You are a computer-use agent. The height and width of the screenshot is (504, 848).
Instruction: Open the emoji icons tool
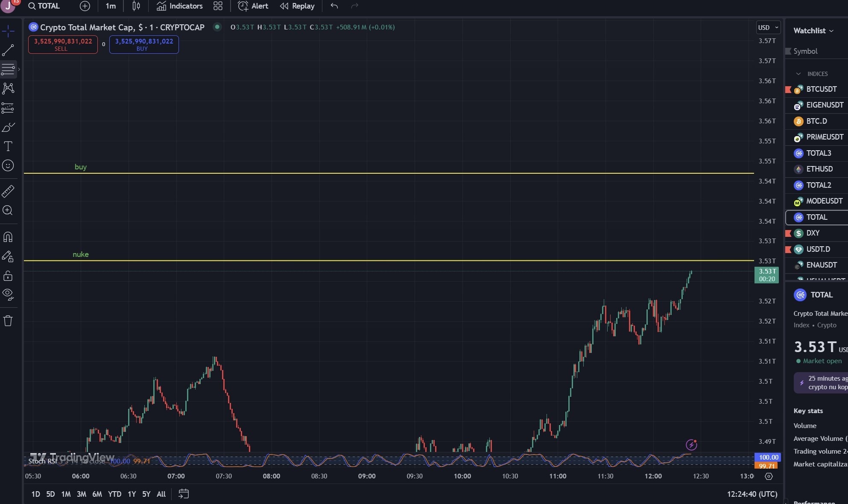[8, 166]
